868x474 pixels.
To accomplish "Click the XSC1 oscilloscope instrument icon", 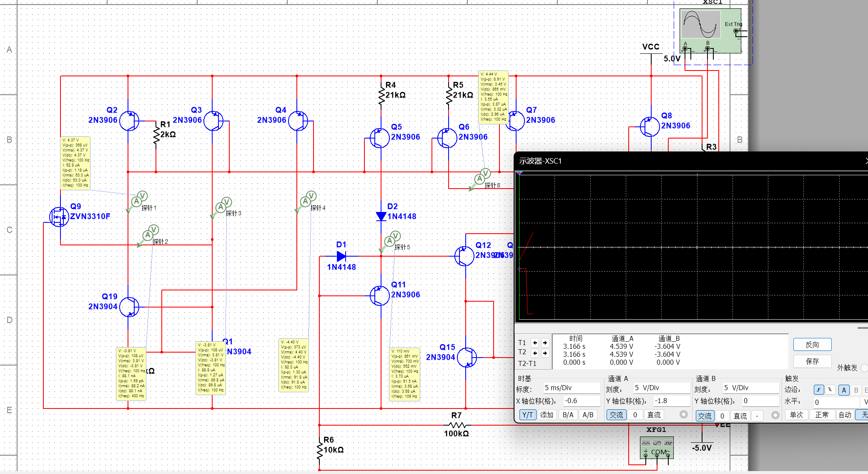I will coord(710,31).
